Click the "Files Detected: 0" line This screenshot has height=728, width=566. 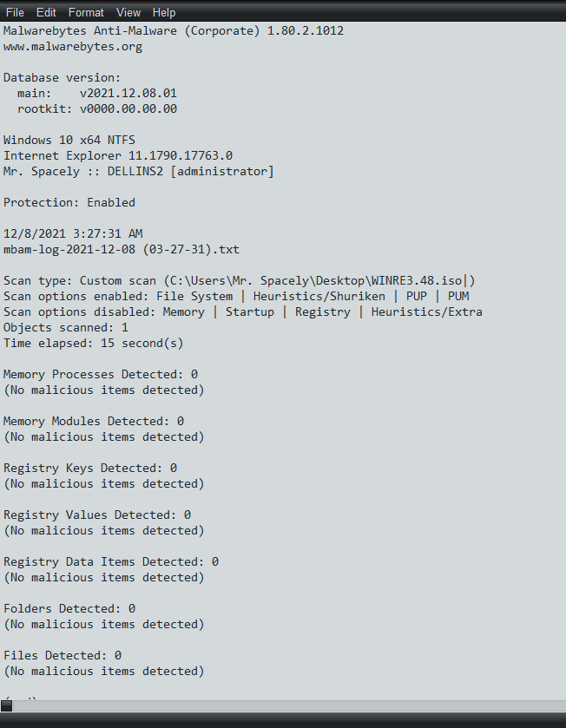[63, 655]
